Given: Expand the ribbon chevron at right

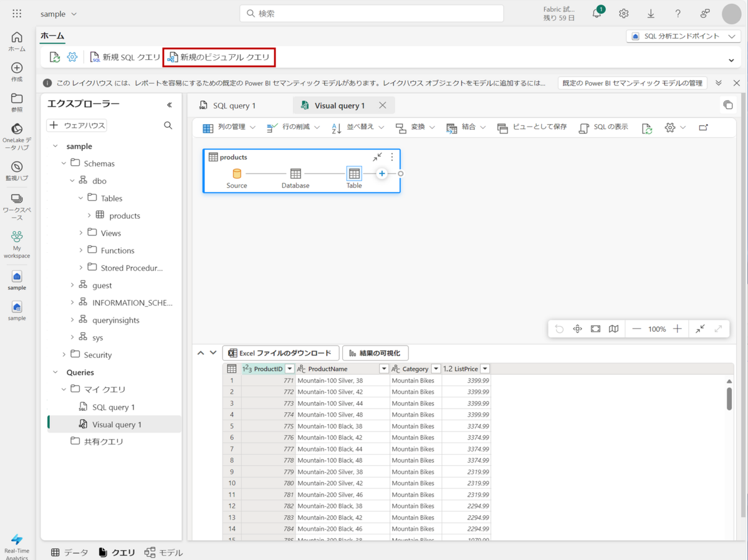Looking at the screenshot, I should click(x=731, y=60).
